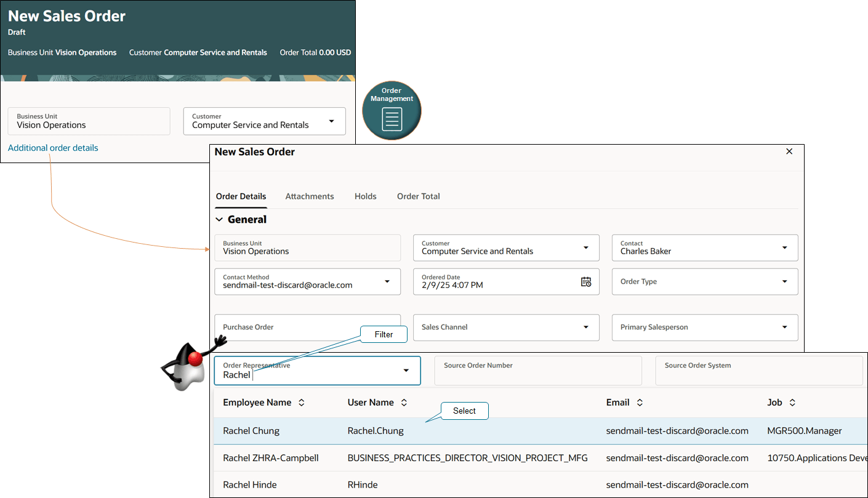Expand the Contact Method dropdown
The image size is (868, 498).
tap(387, 281)
